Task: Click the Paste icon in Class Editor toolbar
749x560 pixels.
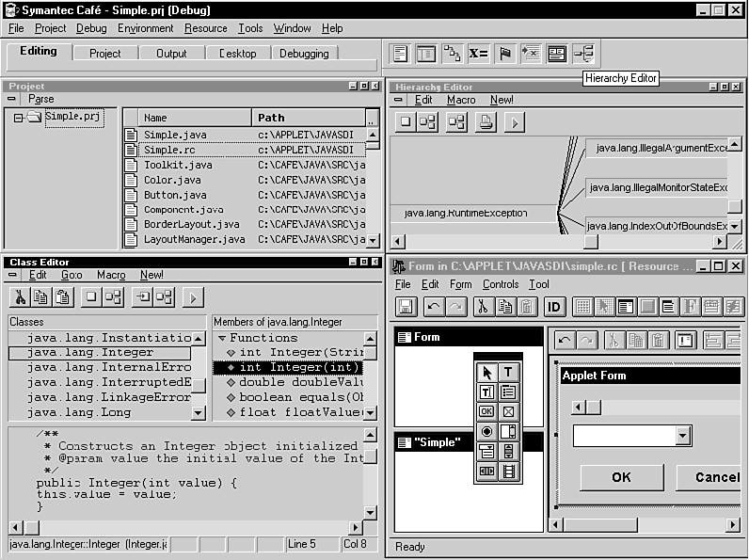Action: pyautogui.click(x=62, y=297)
